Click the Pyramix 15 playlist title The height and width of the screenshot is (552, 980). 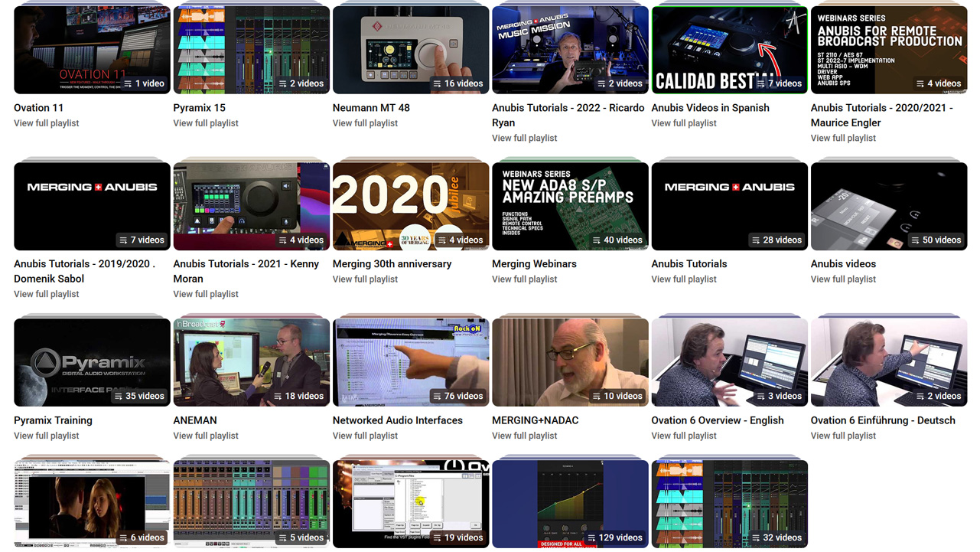pos(200,108)
